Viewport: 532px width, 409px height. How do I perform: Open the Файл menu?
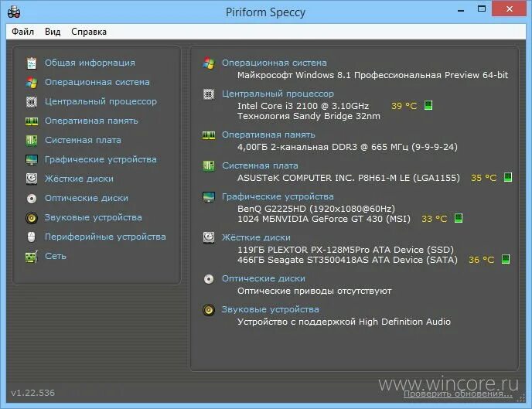22,32
